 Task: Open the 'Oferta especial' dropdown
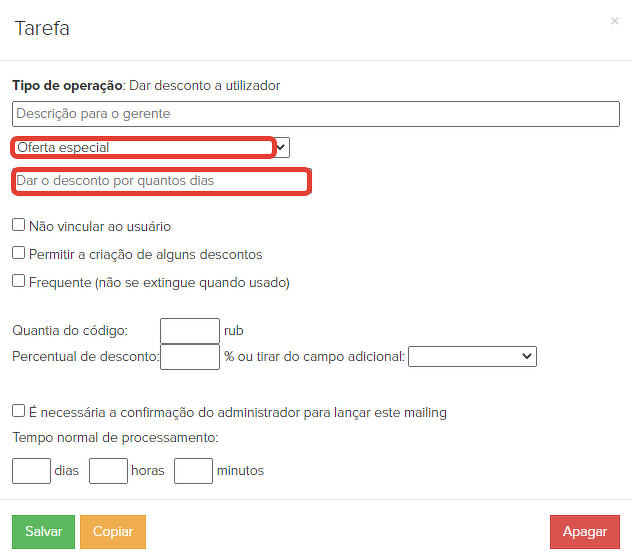(150, 148)
